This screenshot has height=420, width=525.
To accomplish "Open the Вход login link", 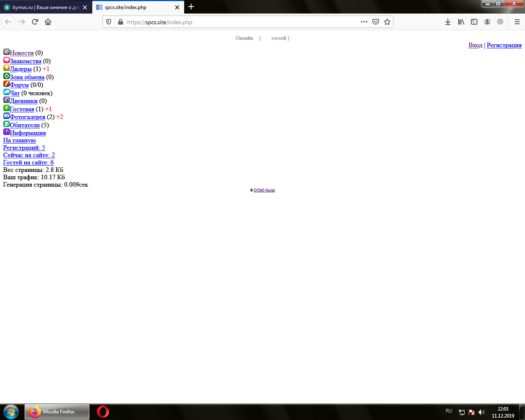I will (x=475, y=45).
